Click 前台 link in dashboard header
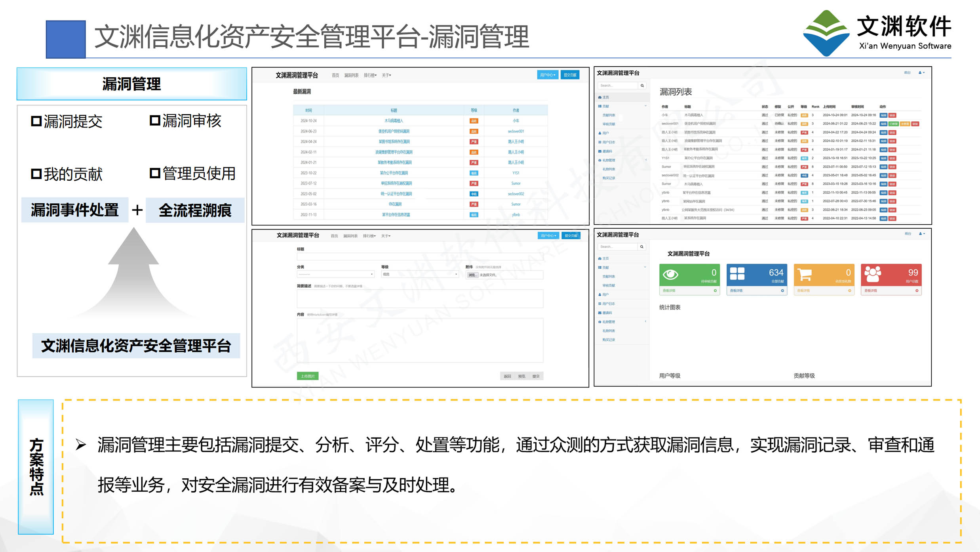 coord(908,234)
